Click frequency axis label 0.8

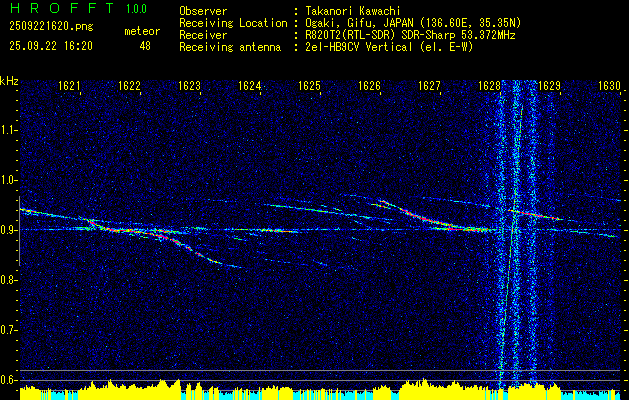(x=9, y=280)
